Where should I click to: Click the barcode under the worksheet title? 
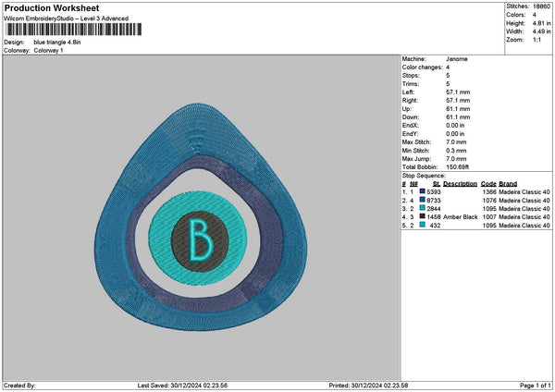(74, 30)
